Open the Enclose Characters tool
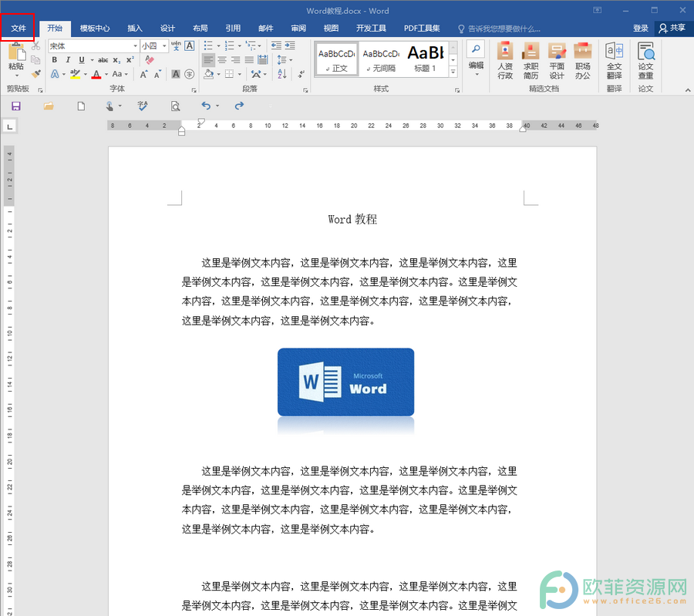Image resolution: width=694 pixels, height=616 pixels. [x=190, y=74]
